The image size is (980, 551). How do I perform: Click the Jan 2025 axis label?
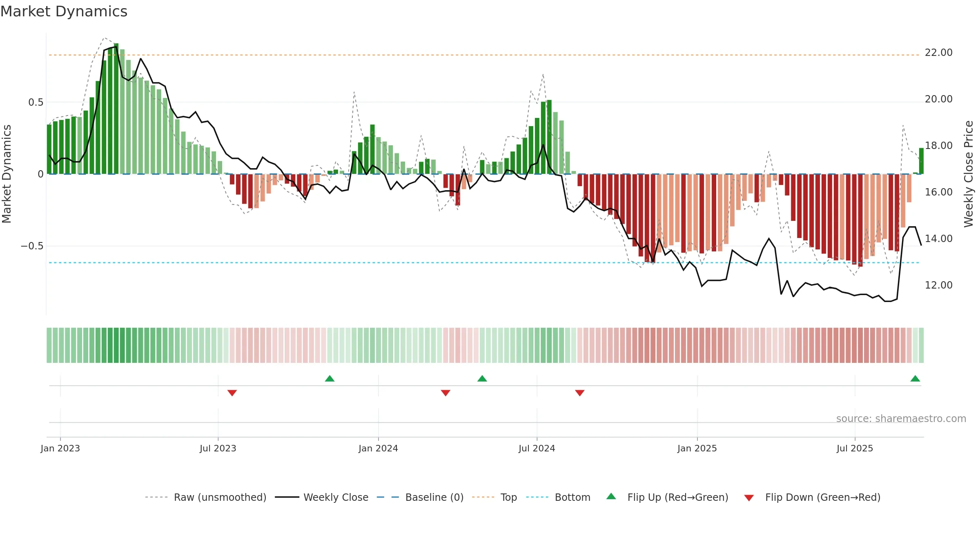pos(697,448)
